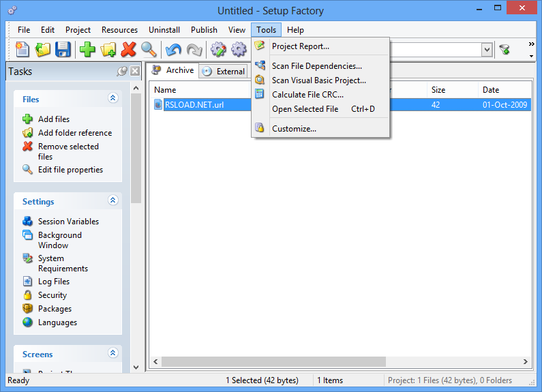Click the gear with pencil Build Settings icon
Viewport: 542px width, 392px height.
218,50
